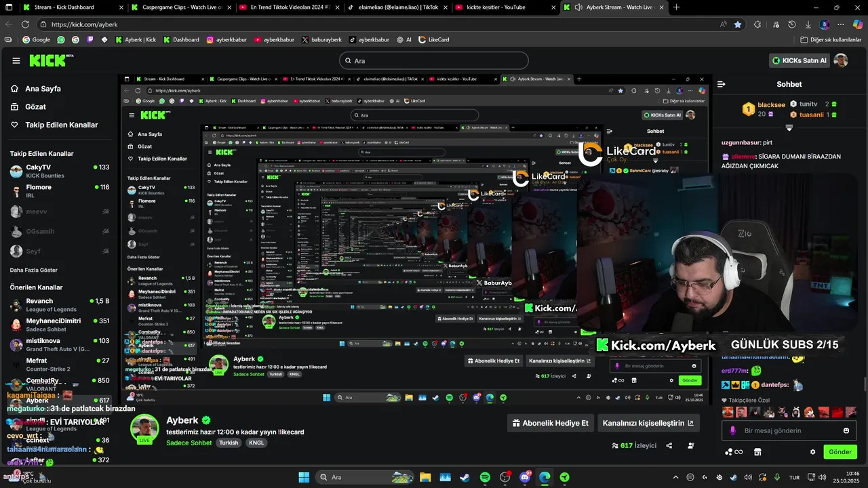Click Daha Fazla Göster

tap(33, 270)
